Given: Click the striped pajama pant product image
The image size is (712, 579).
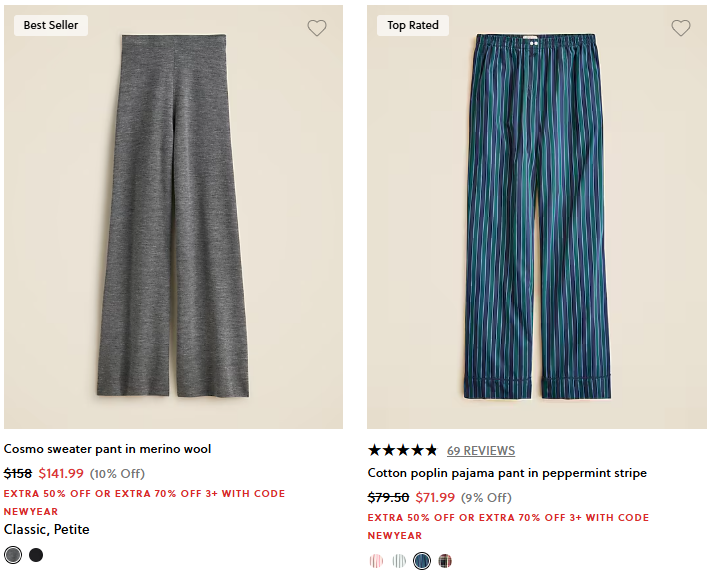Looking at the screenshot, I should tap(536, 215).
